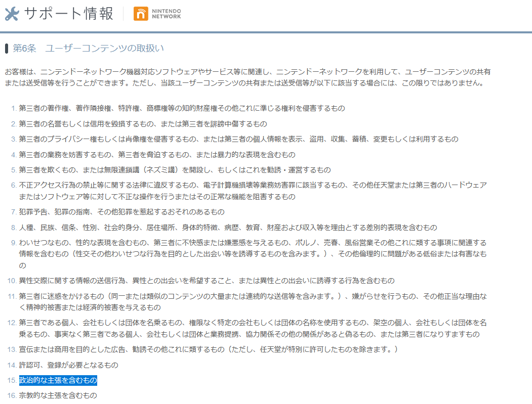Click the サポート情報 header title
This screenshot has width=532, height=404.
(x=68, y=14)
